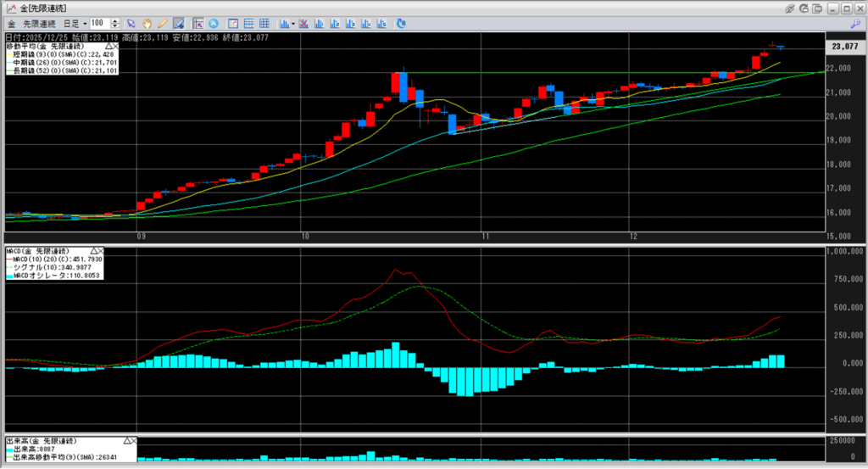Pick the pencil drawing tool

(x=160, y=23)
